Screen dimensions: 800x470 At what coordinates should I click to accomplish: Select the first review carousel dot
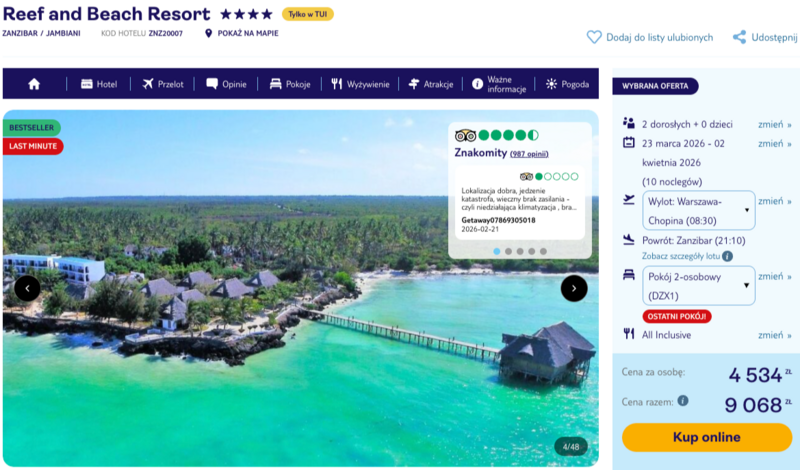pyautogui.click(x=497, y=251)
